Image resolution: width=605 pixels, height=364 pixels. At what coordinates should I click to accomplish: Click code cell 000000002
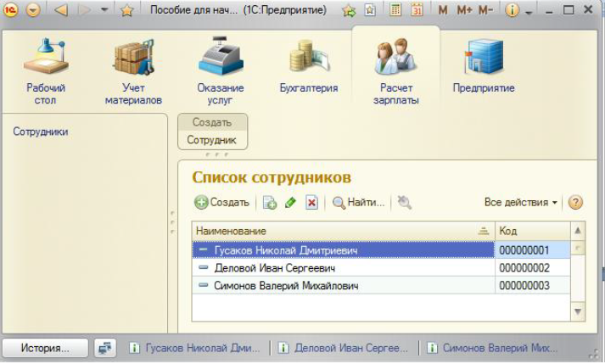tap(533, 268)
